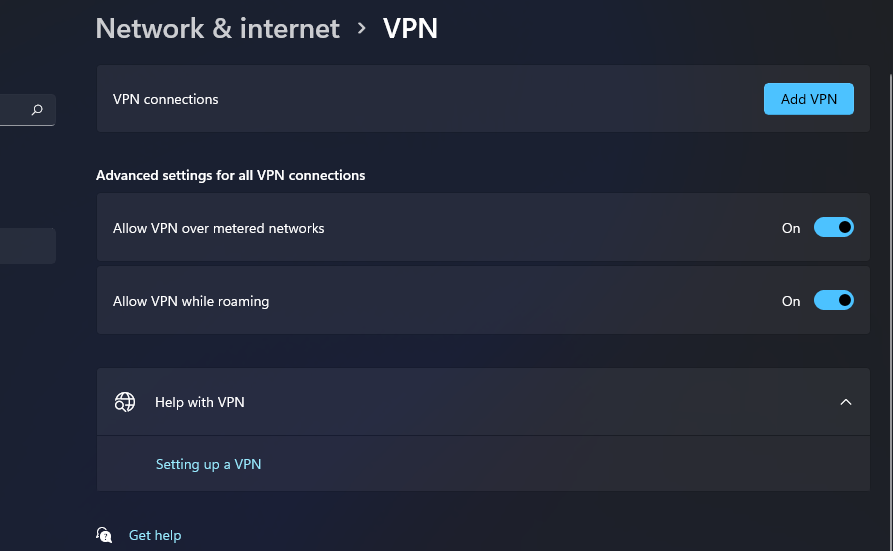Viewport: 893px width, 551px height.
Task: Click the search magnifier icon
Action: 38,110
